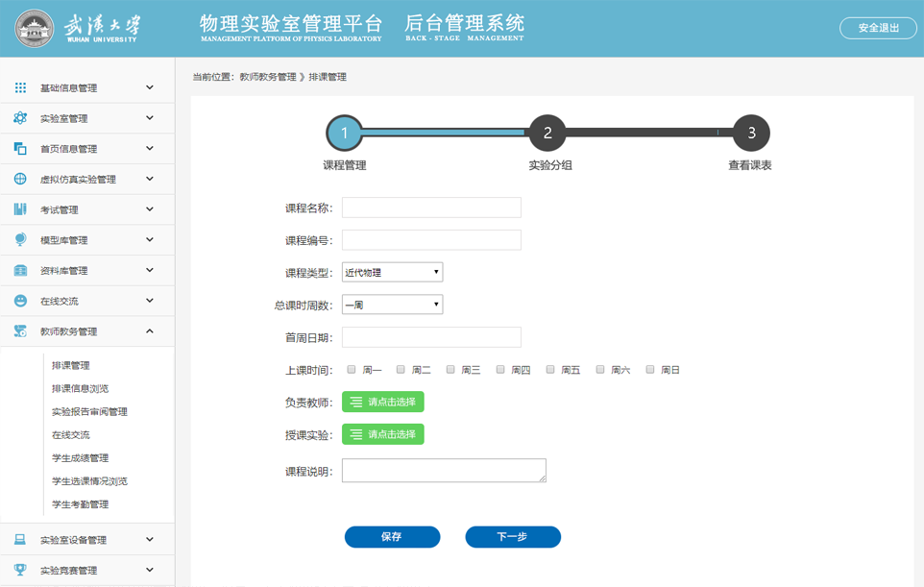Enable the 周五 checkbox
Image resolution: width=924 pixels, height=587 pixels.
[549, 368]
